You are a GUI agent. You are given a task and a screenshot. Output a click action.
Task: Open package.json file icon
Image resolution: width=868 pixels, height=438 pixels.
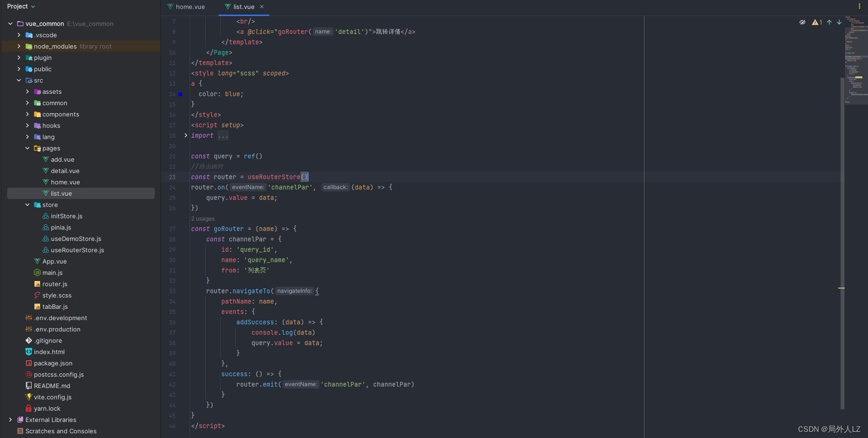29,363
